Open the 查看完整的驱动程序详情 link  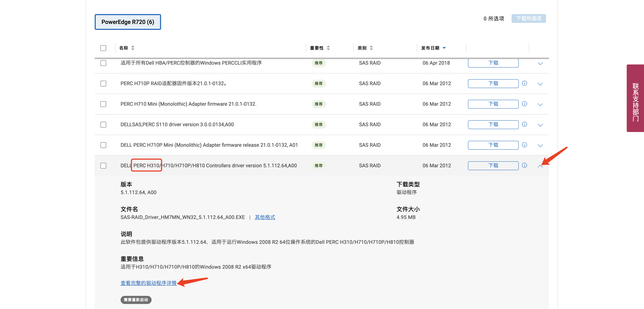(x=148, y=283)
